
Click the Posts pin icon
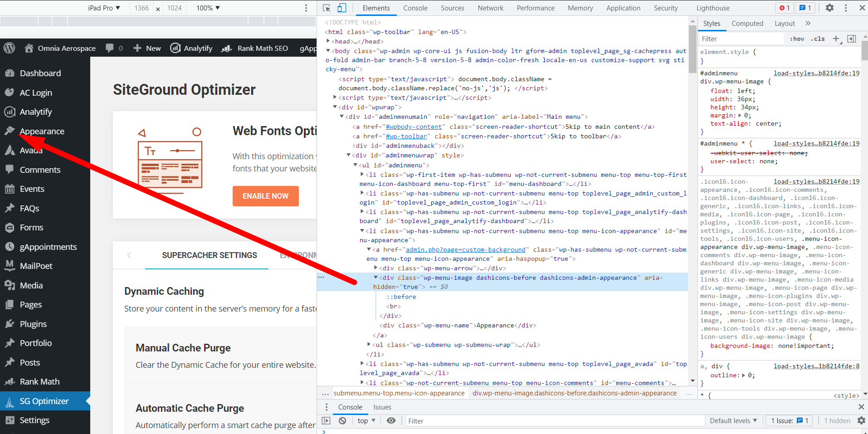tap(10, 362)
